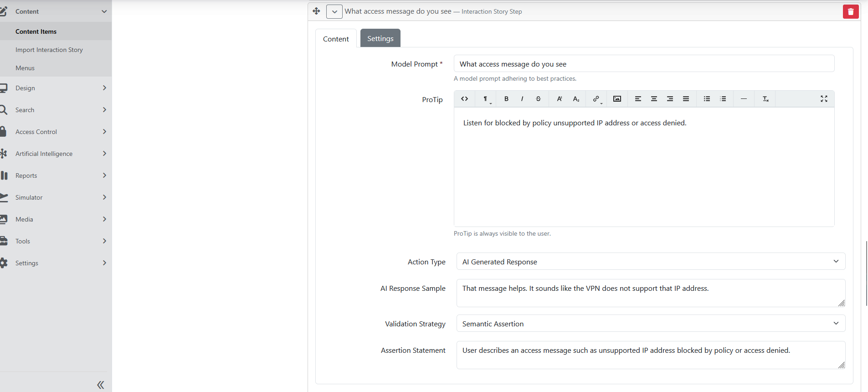The image size is (868, 392).
Task: Open the Validation Strategy dropdown
Action: (x=651, y=324)
